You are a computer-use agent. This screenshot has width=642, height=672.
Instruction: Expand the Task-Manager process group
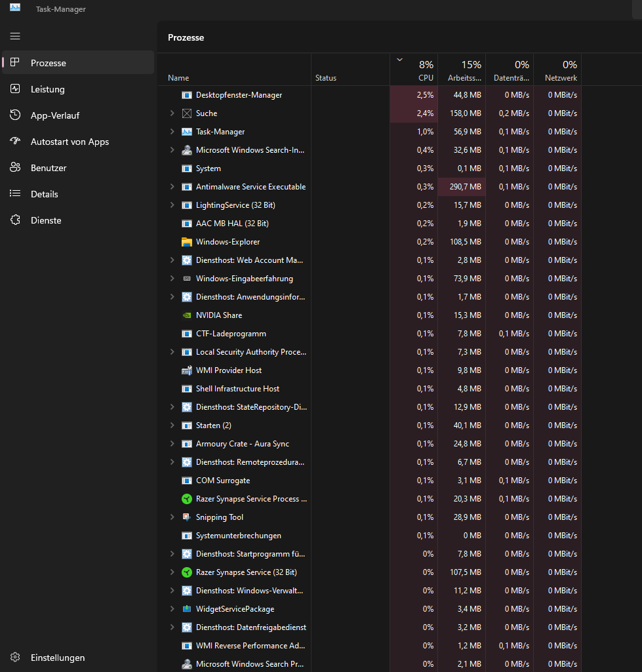[172, 132]
